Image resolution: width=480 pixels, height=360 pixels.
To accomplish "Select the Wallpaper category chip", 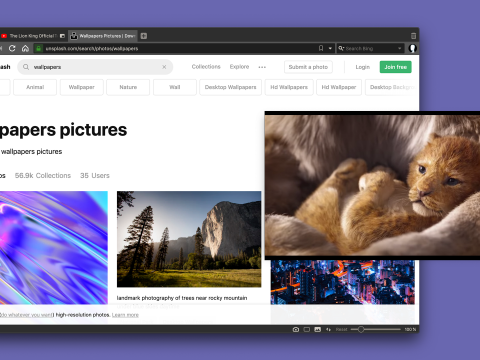I will point(82,87).
